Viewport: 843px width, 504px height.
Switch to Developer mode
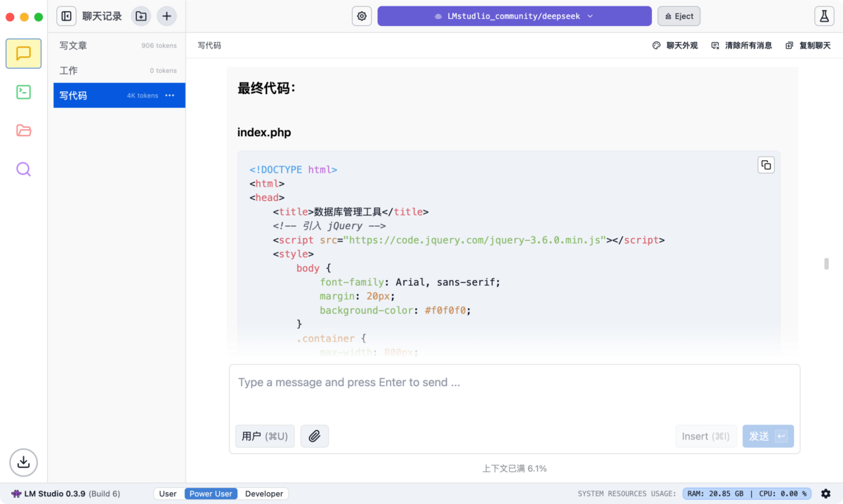264,493
